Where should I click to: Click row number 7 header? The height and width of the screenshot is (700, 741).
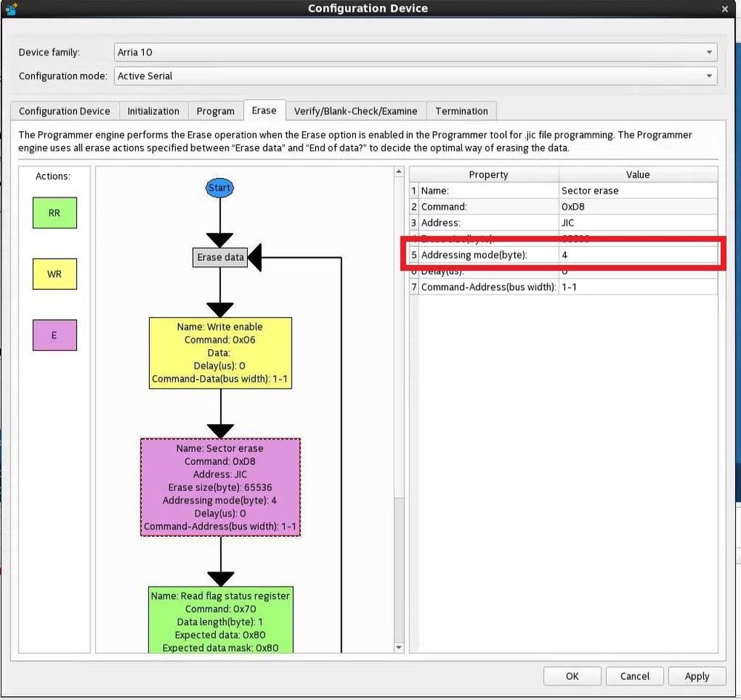[414, 287]
